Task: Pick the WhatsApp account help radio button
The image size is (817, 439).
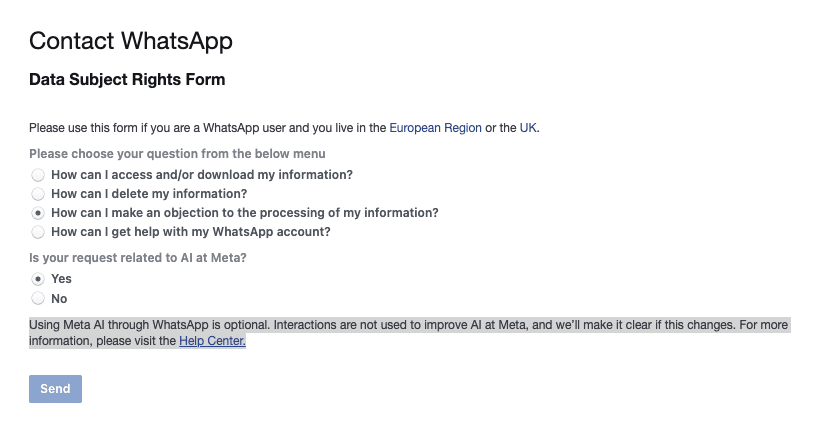Action: [38, 232]
